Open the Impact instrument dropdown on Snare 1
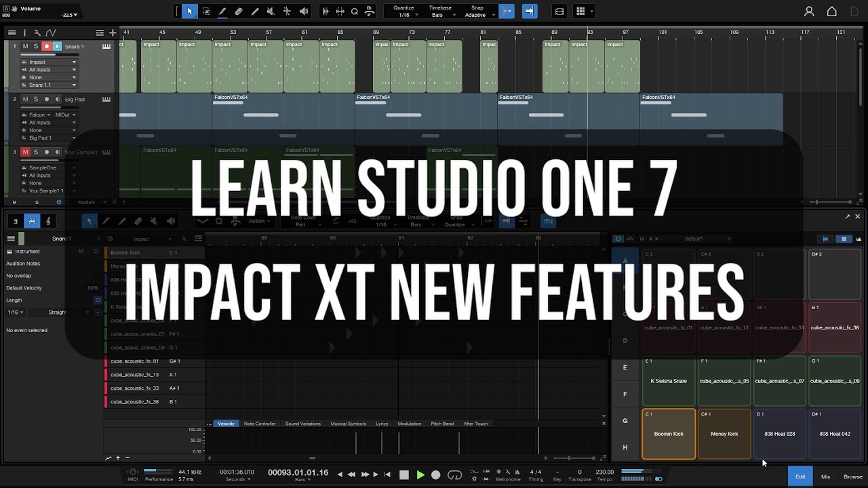The height and width of the screenshot is (488, 868). (49, 62)
